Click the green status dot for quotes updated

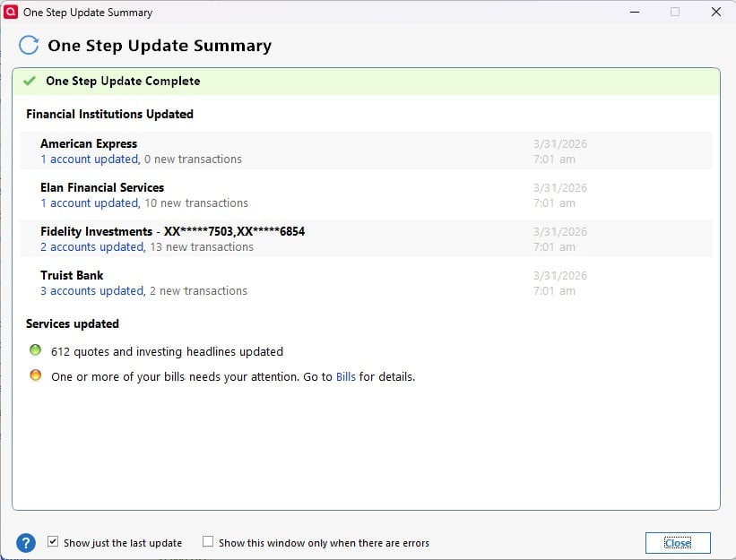35,350
